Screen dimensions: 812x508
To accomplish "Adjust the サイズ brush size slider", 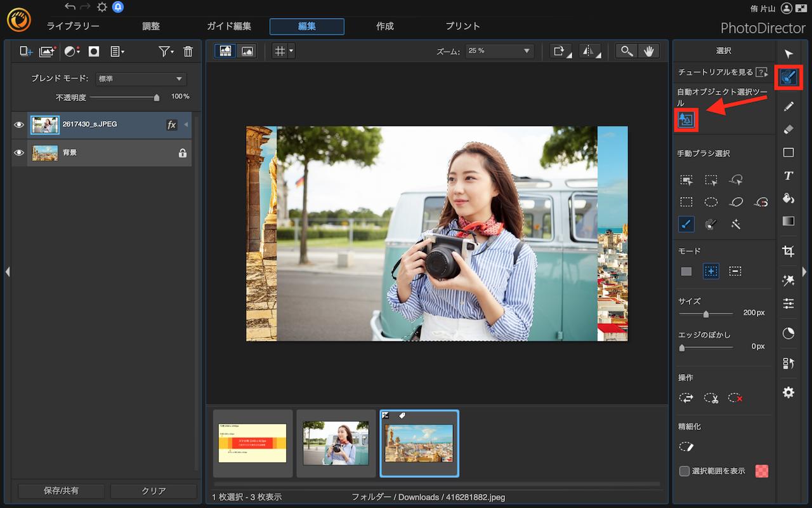I will point(705,314).
